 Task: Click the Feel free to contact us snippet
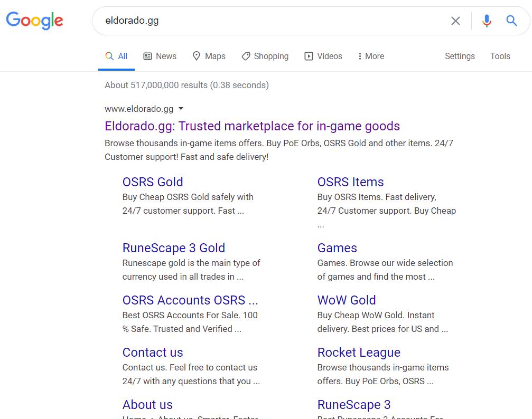191,374
